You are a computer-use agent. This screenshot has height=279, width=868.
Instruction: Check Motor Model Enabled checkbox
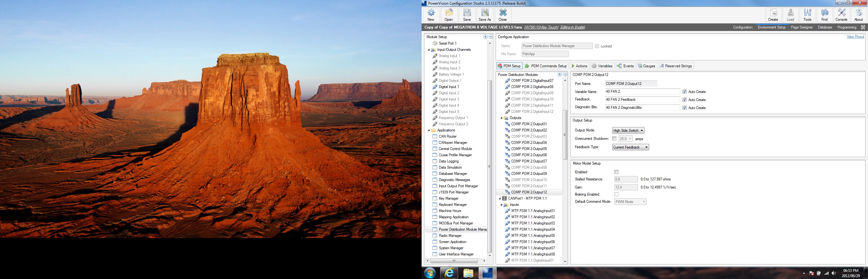(616, 172)
